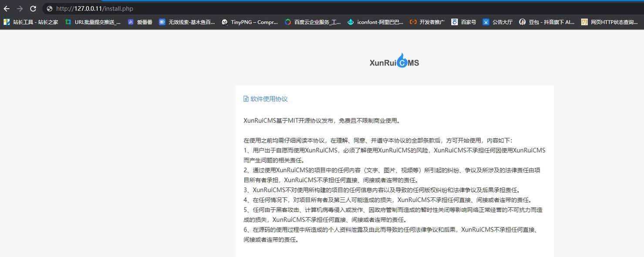Open URL批量提交推送 bookmark
Viewport: 644px width, 257px height.
[93, 22]
